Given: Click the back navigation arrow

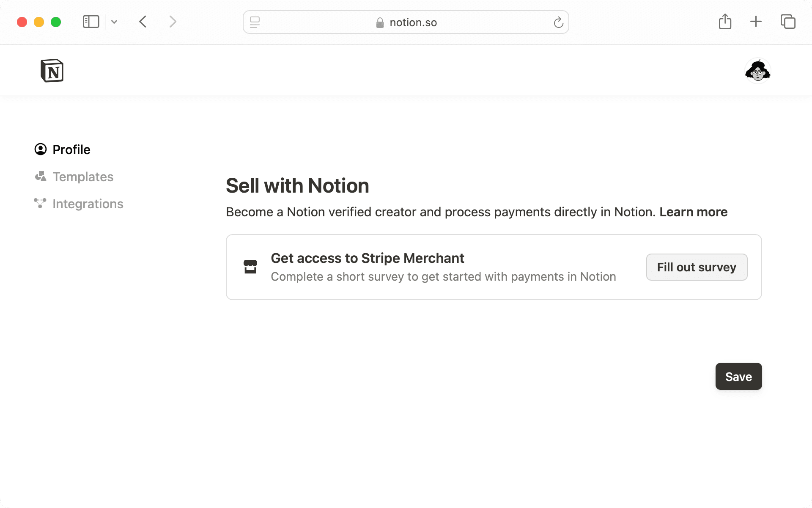Looking at the screenshot, I should 143,22.
